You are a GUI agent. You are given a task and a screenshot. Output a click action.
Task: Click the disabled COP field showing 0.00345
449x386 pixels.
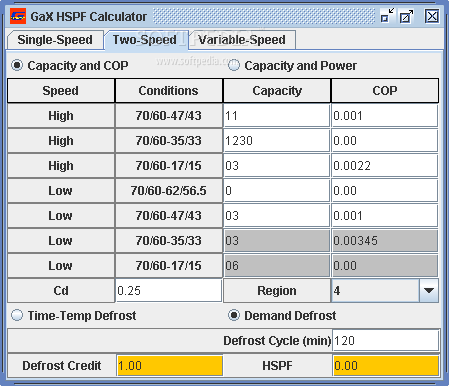tap(385, 241)
